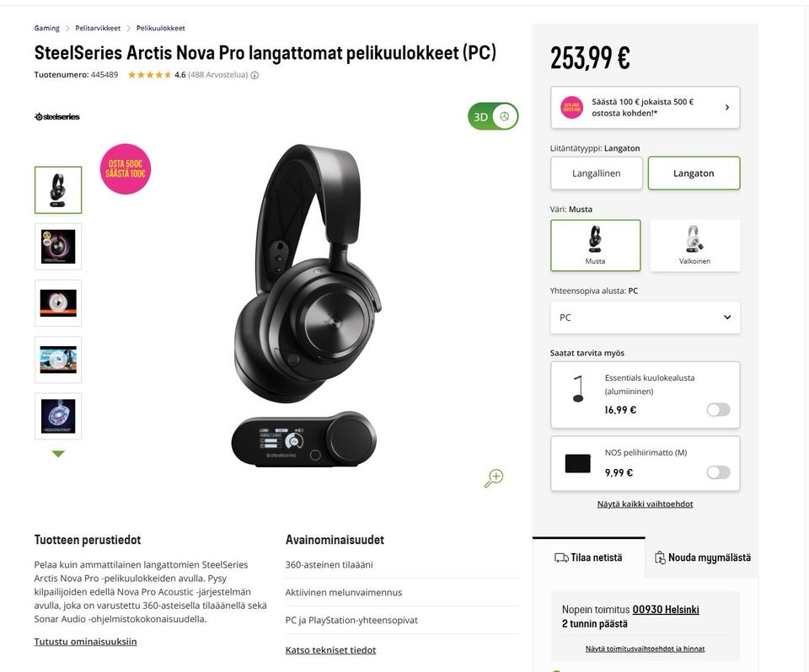The height and width of the screenshot is (672, 809).
Task: Expand the 'Säästä 100 €' offer chevron
Action: click(x=727, y=107)
